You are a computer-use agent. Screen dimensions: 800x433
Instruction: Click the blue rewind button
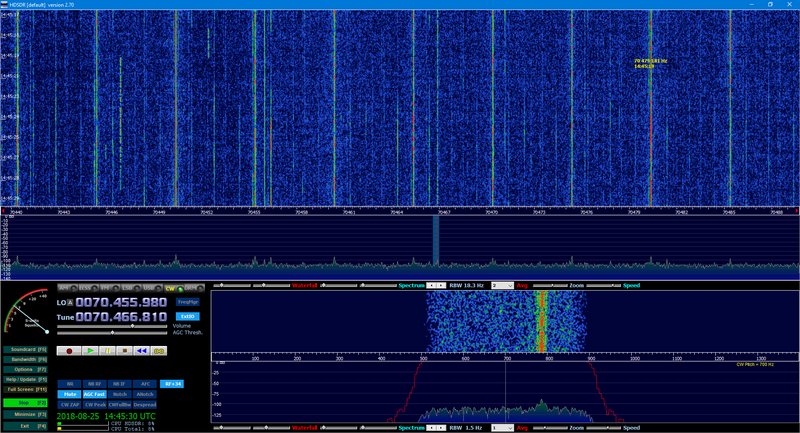pyautogui.click(x=141, y=350)
